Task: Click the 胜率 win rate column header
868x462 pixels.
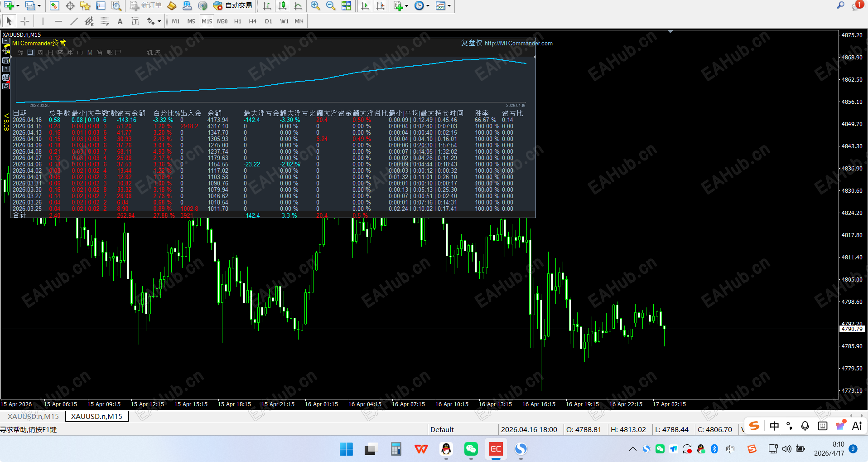Action: 482,113
